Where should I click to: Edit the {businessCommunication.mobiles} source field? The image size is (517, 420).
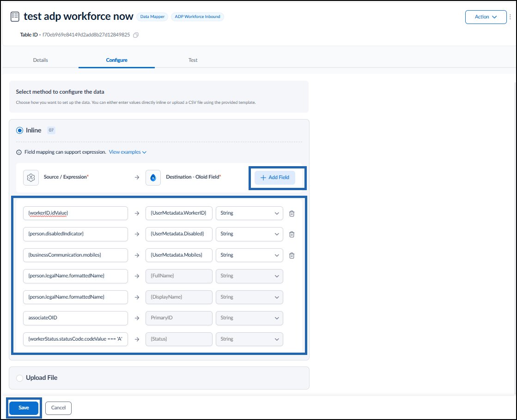pyautogui.click(x=75, y=255)
